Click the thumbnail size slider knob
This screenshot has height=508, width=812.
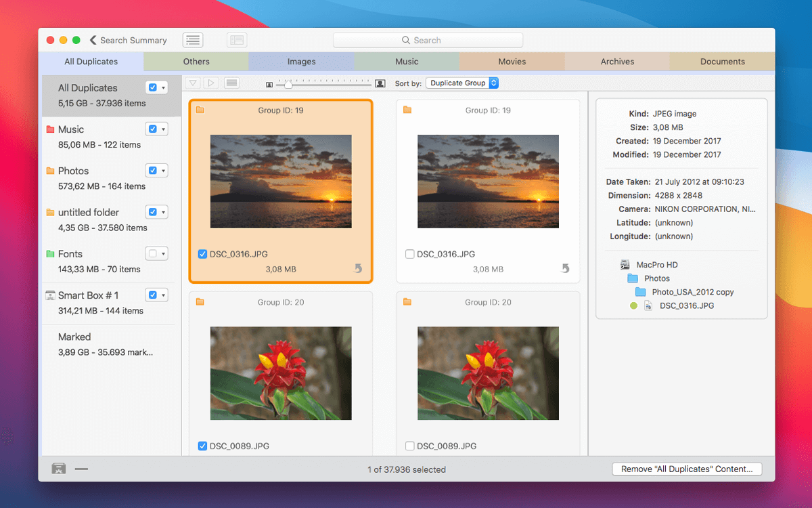288,83
